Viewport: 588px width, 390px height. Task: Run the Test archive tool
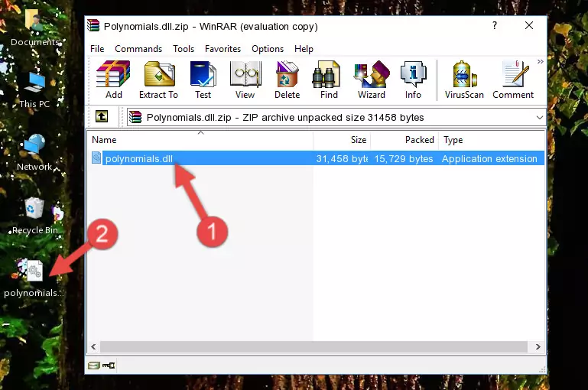[203, 80]
